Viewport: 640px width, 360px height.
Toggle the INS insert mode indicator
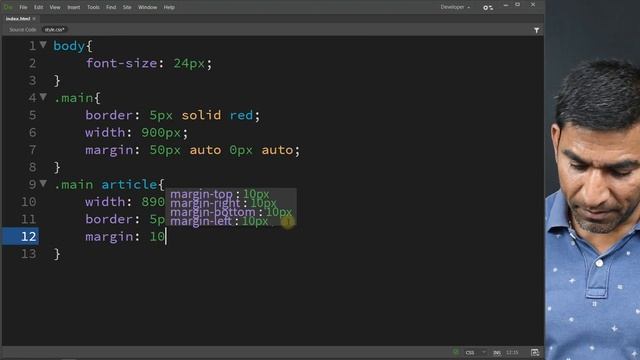pyautogui.click(x=497, y=353)
